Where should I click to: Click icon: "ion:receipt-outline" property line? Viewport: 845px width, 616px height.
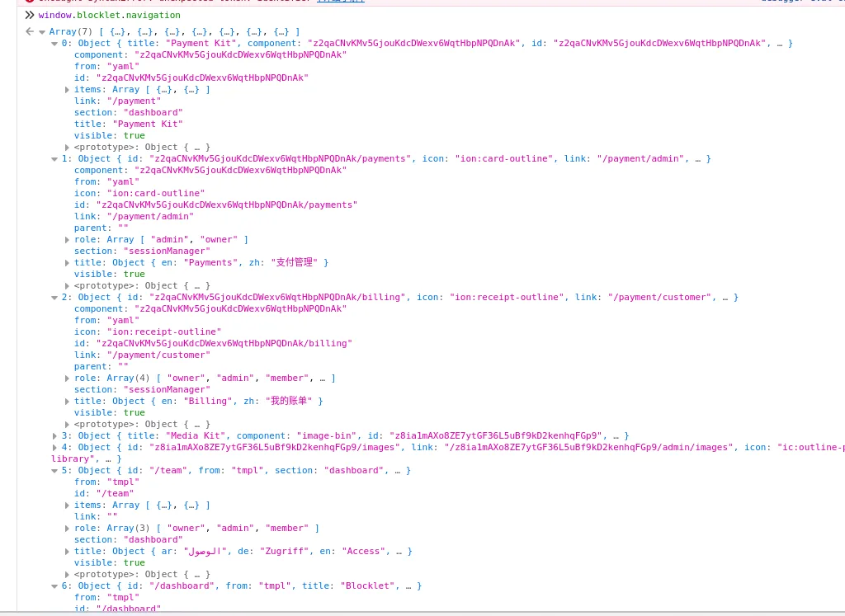148,332
